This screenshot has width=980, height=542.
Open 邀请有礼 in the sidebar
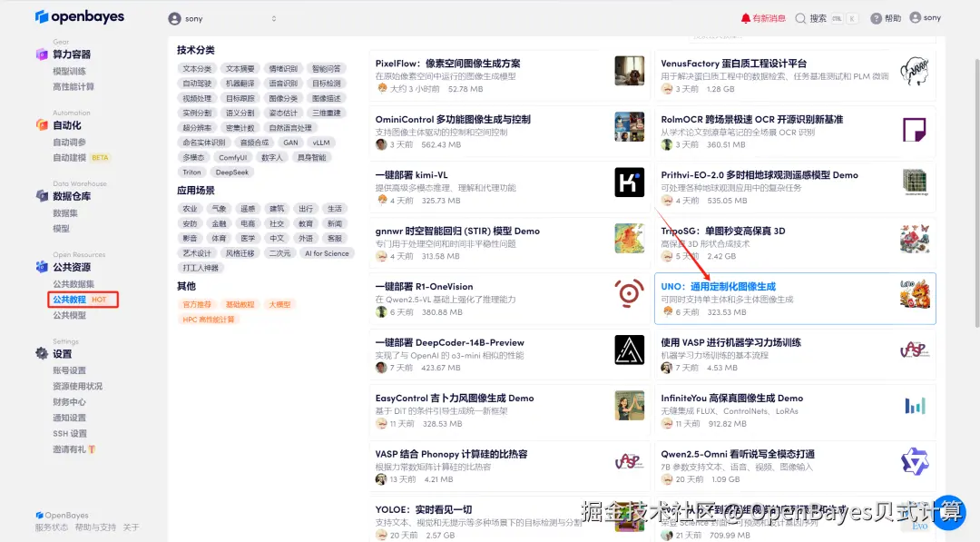pyautogui.click(x=73, y=448)
